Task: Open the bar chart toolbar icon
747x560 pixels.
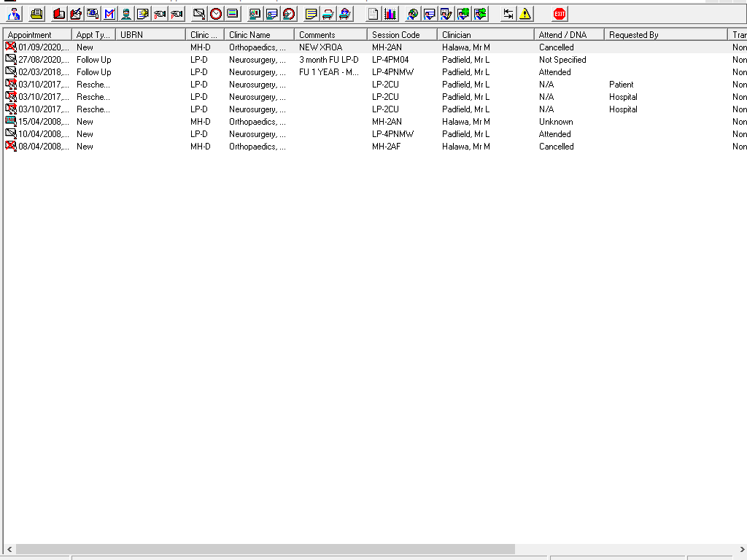Action: pos(390,14)
